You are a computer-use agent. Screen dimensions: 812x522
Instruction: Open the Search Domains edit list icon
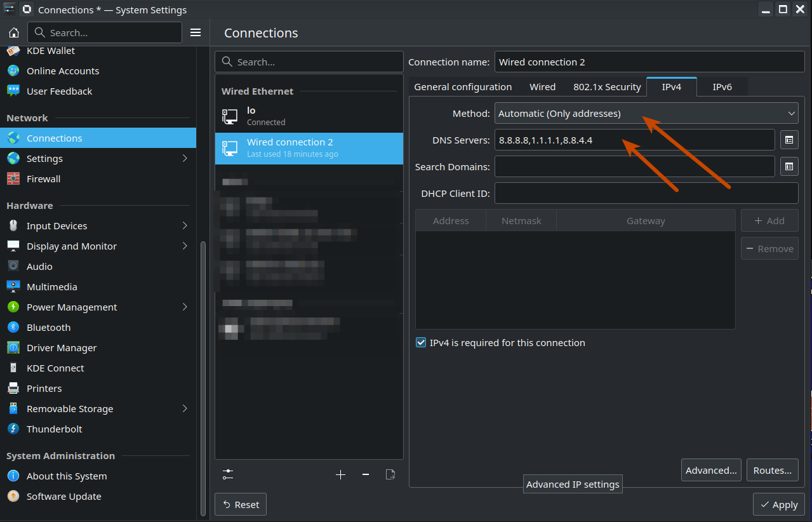point(788,166)
